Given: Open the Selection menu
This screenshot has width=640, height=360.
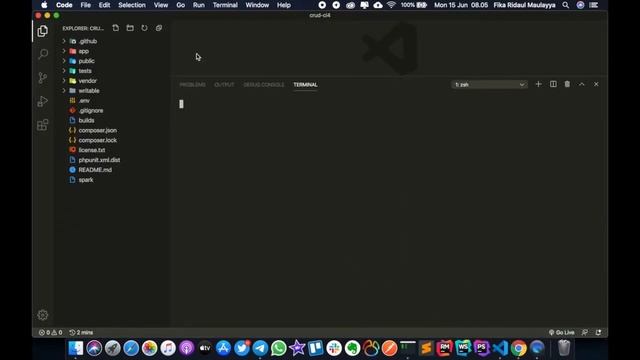Looking at the screenshot, I should coord(132,5).
